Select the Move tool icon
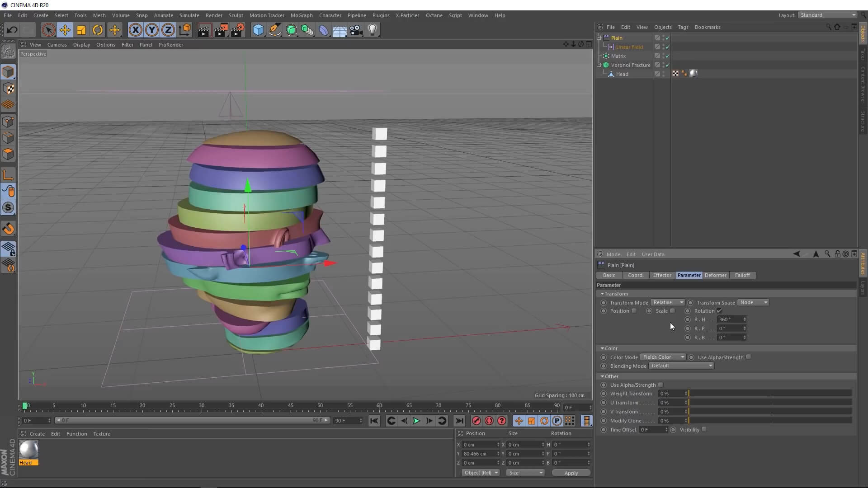This screenshot has height=488, width=868. click(x=65, y=30)
